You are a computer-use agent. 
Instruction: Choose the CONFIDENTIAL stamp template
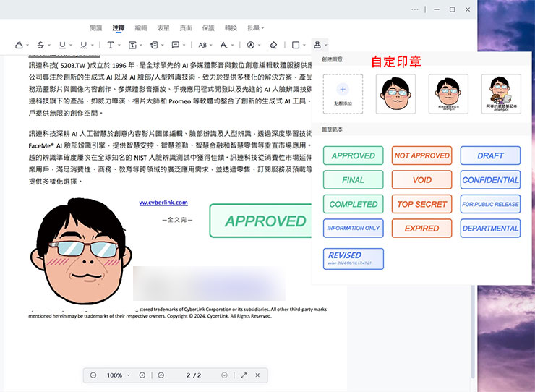point(490,179)
